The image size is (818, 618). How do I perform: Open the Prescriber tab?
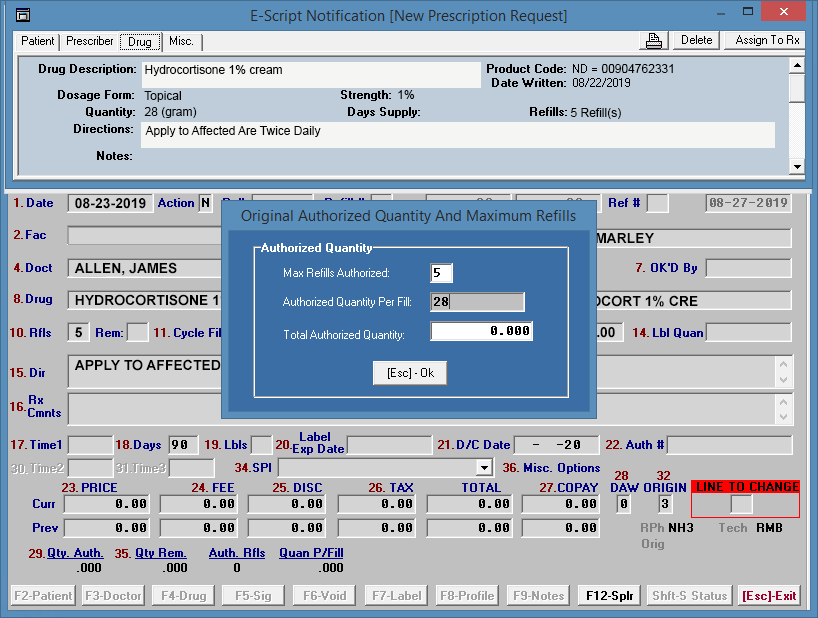[x=90, y=42]
